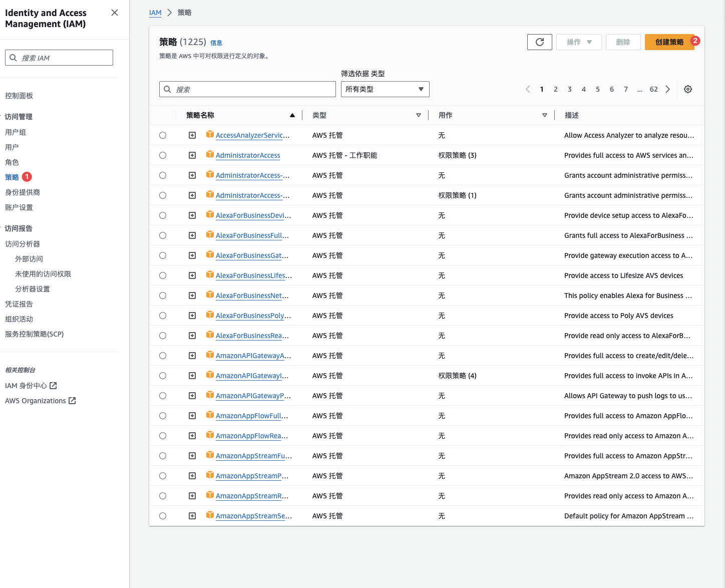Open 身份提供商 in the sidebar

[23, 192]
